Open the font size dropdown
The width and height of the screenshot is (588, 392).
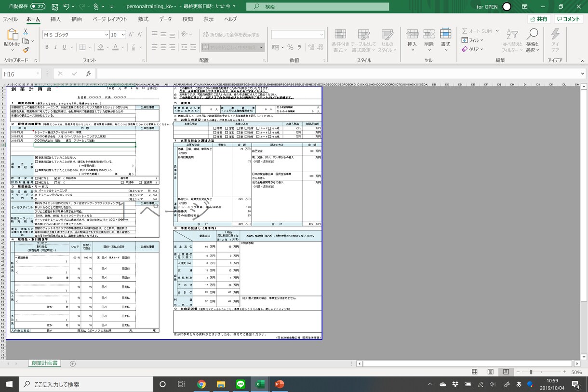tap(123, 35)
